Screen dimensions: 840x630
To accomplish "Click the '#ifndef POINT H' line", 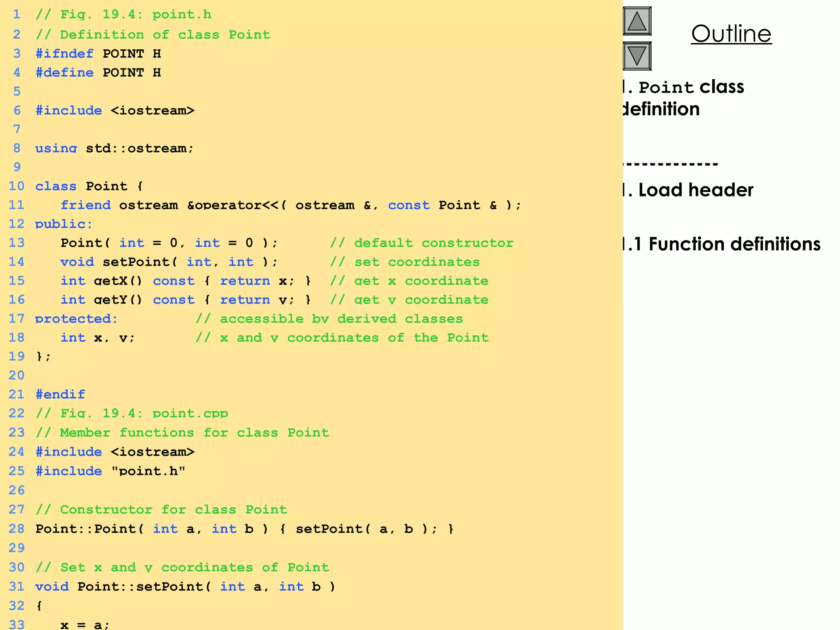I will tap(98, 54).
